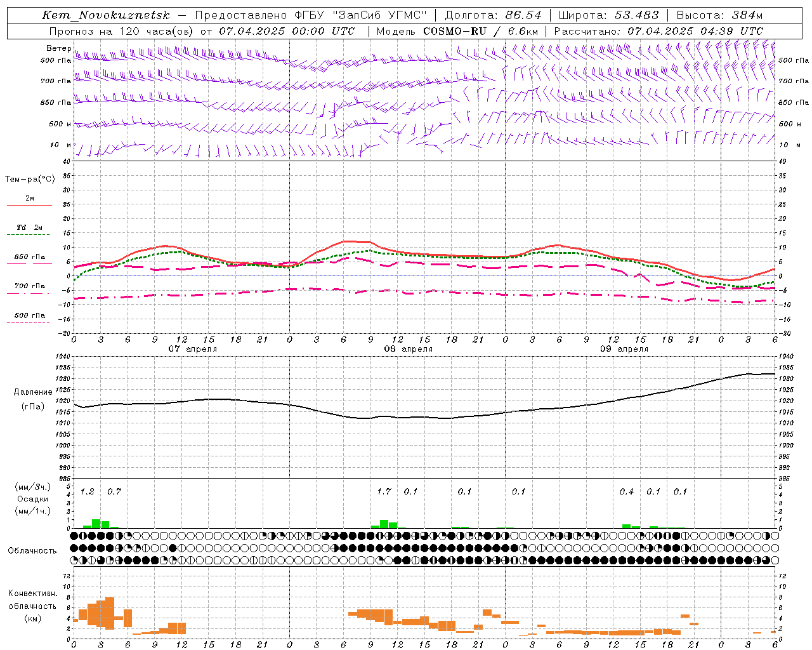Click the model name COSMO-RU / 6.6км
Viewport: 812px width, 650px height.
(480, 31)
